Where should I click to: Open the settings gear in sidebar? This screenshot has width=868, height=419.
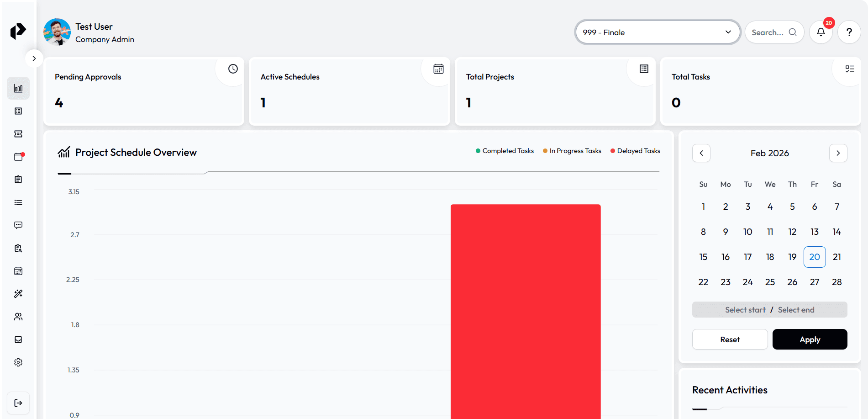[x=18, y=362]
